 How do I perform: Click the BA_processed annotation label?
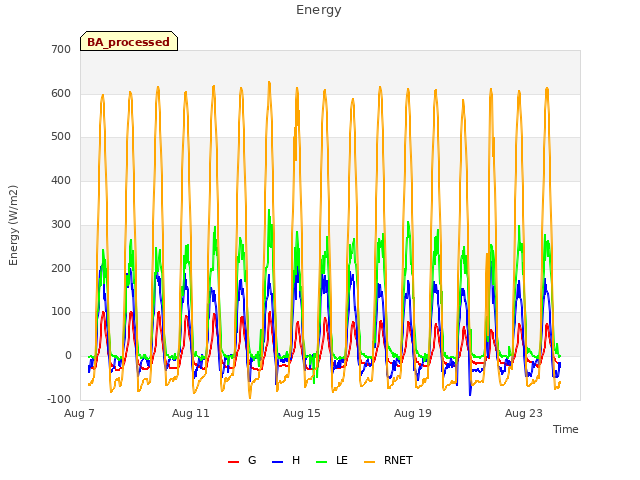pyautogui.click(x=129, y=41)
